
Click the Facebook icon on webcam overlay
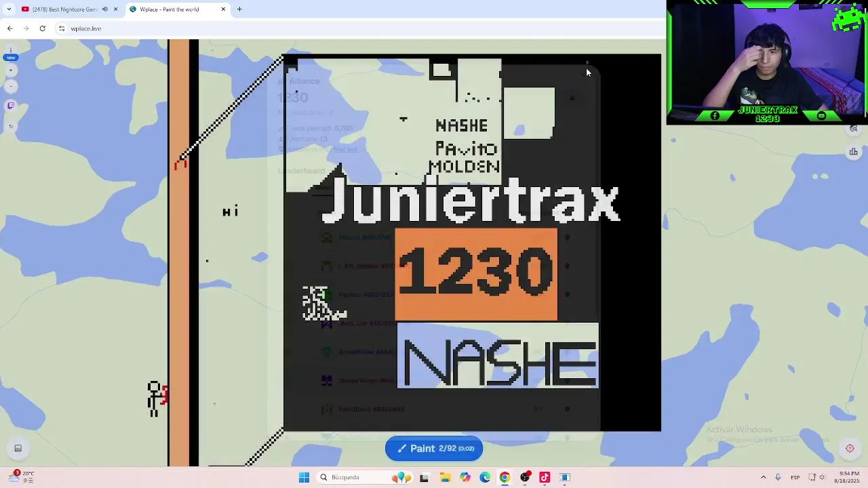tap(715, 116)
